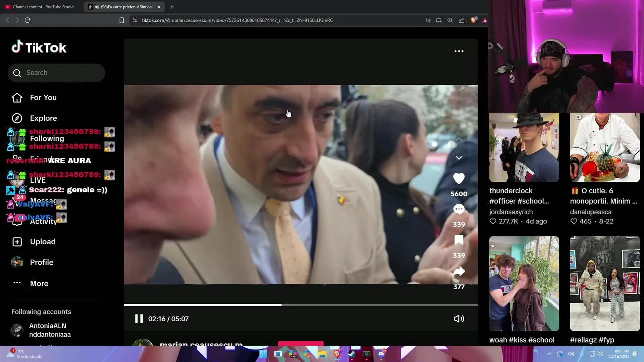
Task: Open the Following feed
Action: pyautogui.click(x=38, y=139)
